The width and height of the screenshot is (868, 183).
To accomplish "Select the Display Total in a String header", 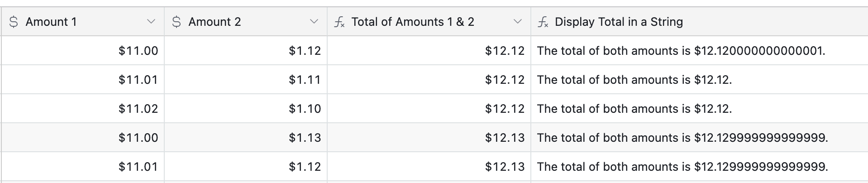I will [x=700, y=22].
